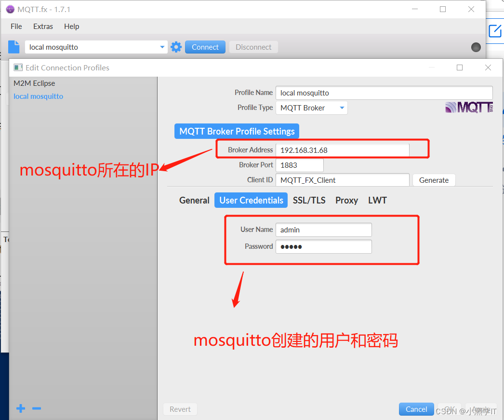504x420 pixels.
Task: Open the File menu
Action: (16, 27)
